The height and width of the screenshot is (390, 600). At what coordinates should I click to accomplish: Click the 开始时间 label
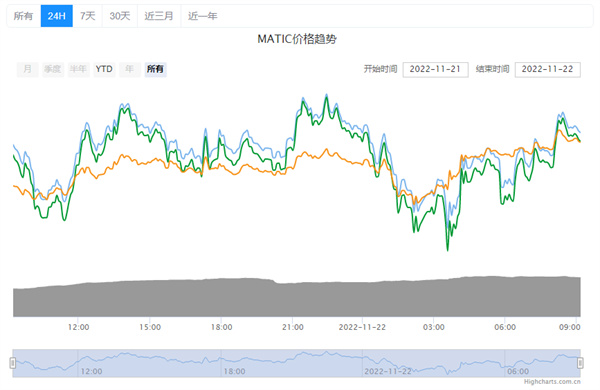click(x=380, y=69)
